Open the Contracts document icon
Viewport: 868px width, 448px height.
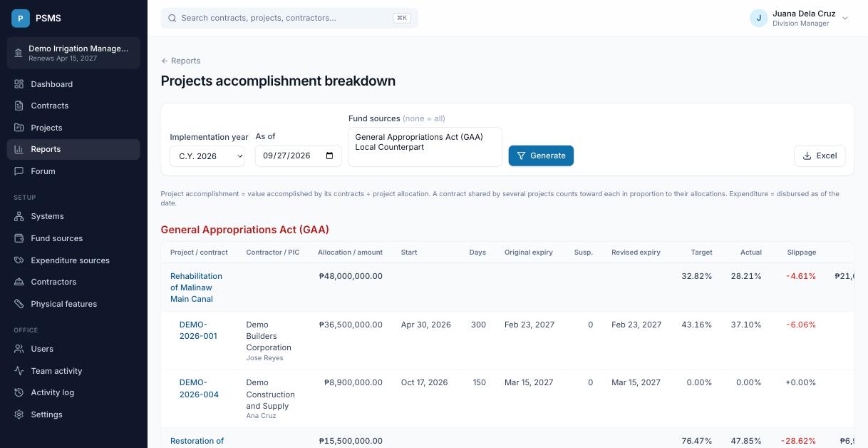[x=19, y=106]
